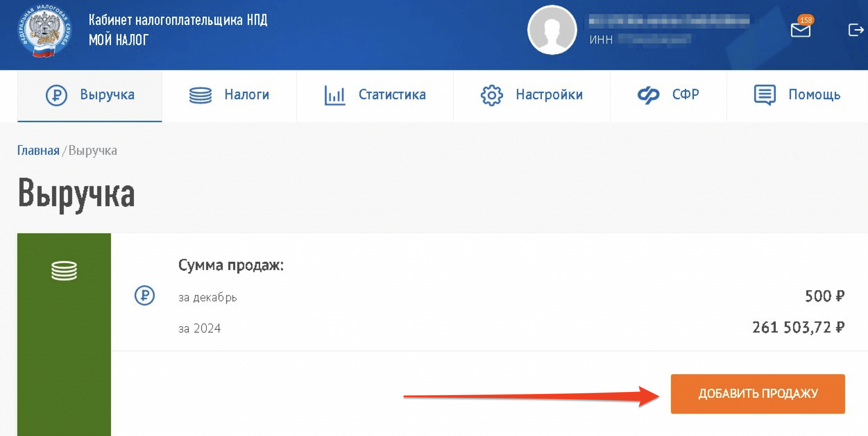Go to Главная via breadcrumb link
Viewport: 868px width, 436px height.
(x=38, y=151)
